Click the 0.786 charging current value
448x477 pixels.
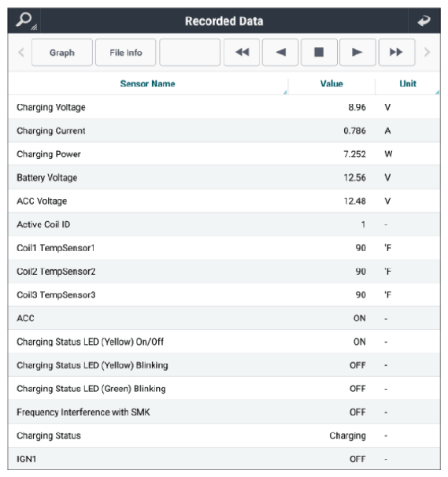click(354, 131)
